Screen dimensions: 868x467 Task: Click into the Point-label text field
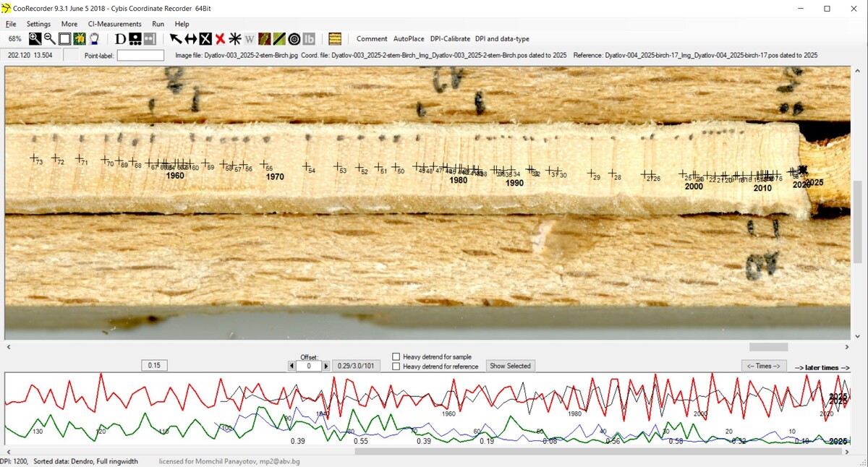coord(140,55)
